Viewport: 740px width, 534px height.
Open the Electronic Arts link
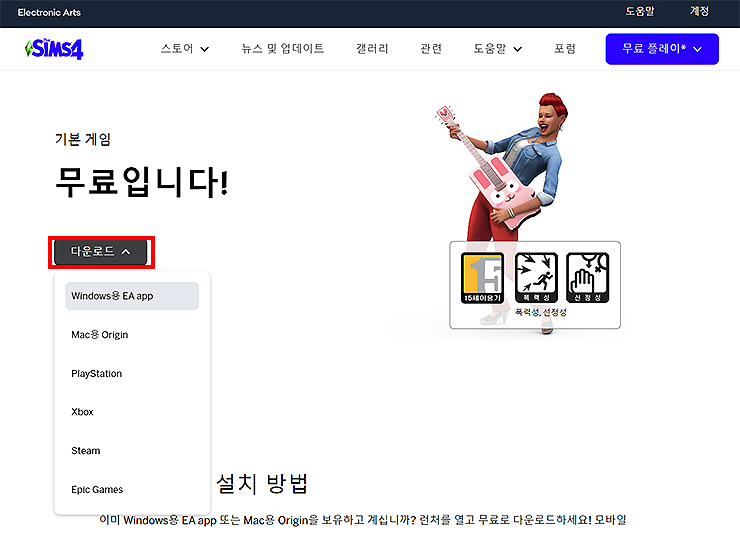tap(49, 13)
